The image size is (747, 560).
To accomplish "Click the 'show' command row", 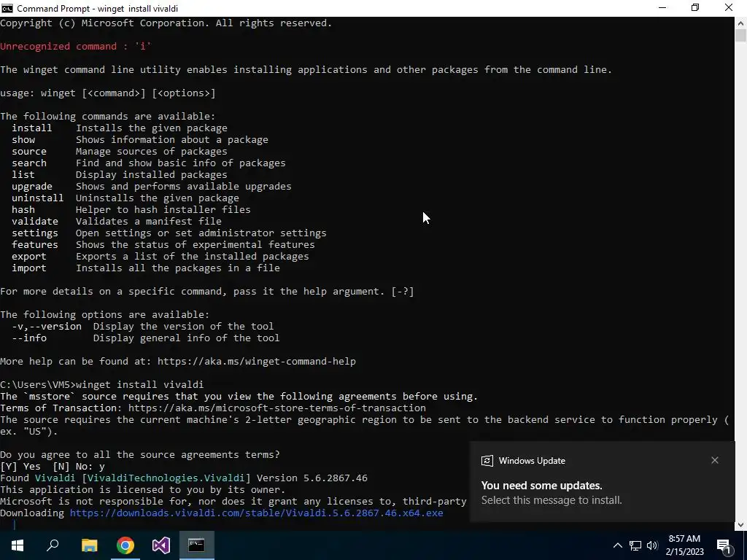I will (140, 139).
